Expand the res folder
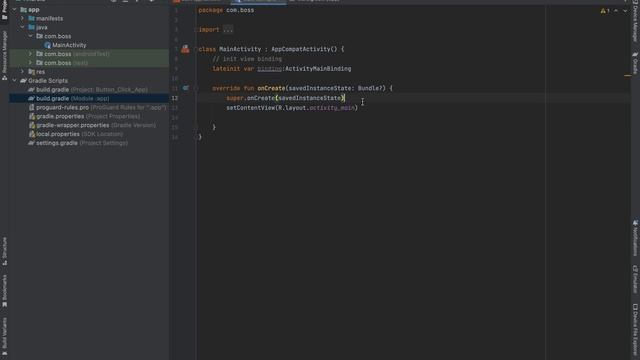The image size is (640, 360). (22, 72)
